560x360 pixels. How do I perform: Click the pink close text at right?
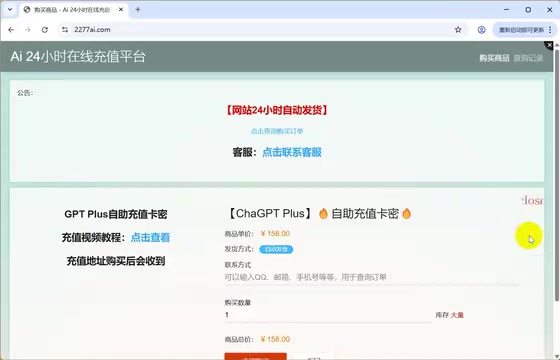pos(532,200)
